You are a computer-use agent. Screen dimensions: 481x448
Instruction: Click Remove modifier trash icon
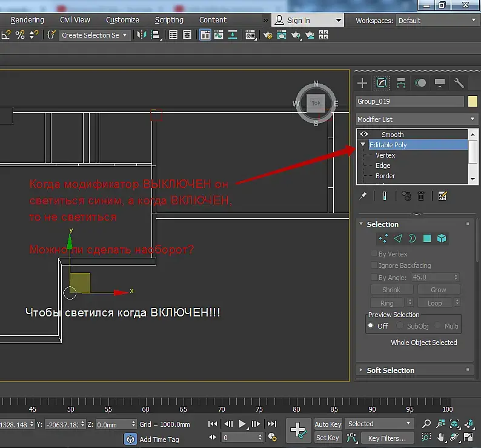tap(421, 196)
